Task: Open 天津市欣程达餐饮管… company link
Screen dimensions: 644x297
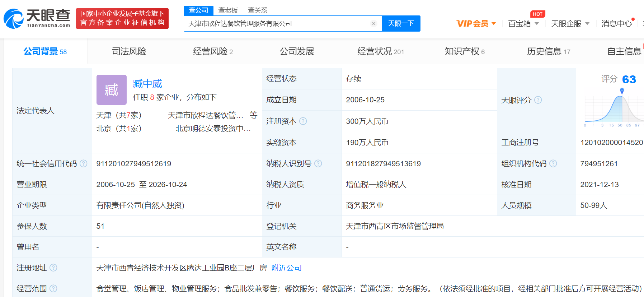Action: point(206,115)
